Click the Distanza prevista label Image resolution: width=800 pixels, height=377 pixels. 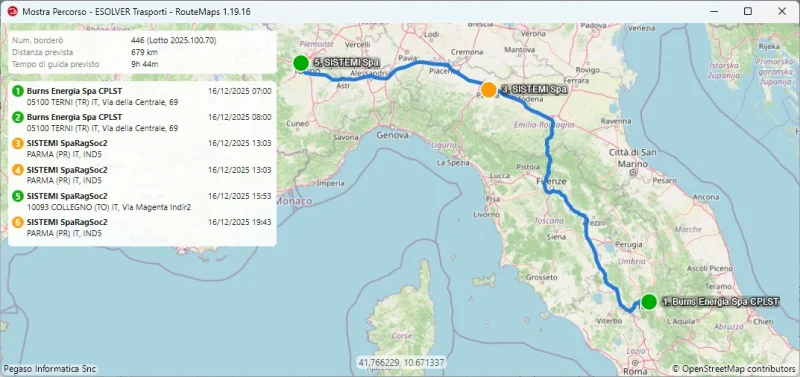coord(42,52)
